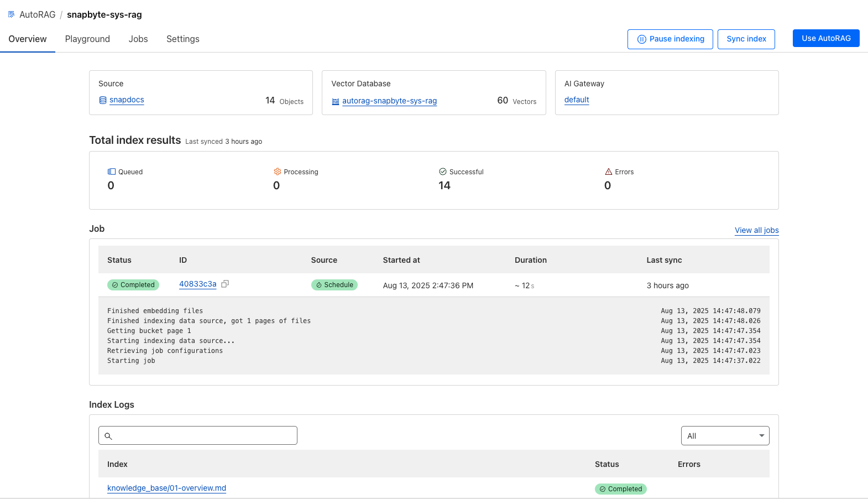Click the Started at column header
Screen dimensions: 868x499
pyautogui.click(x=401, y=260)
